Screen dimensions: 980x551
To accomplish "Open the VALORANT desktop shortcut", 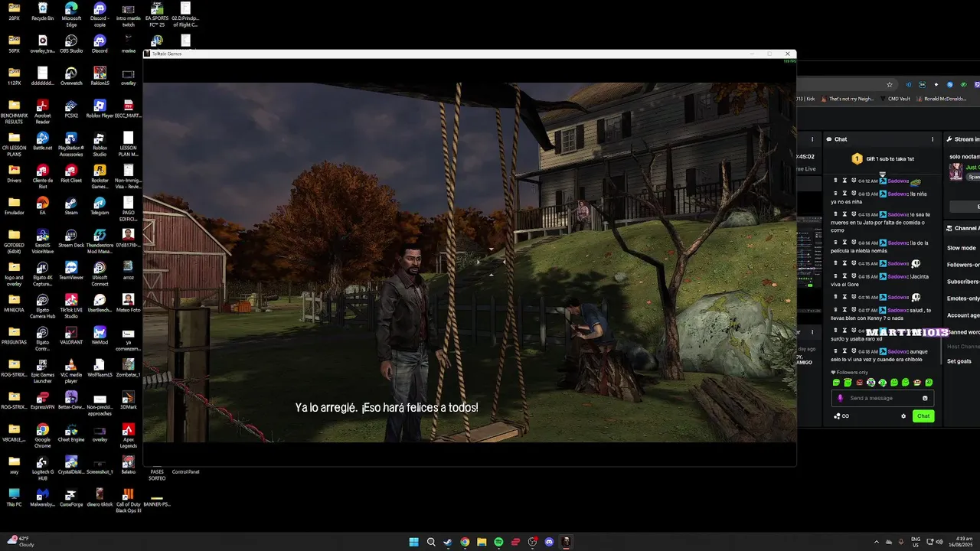I will click(x=71, y=335).
